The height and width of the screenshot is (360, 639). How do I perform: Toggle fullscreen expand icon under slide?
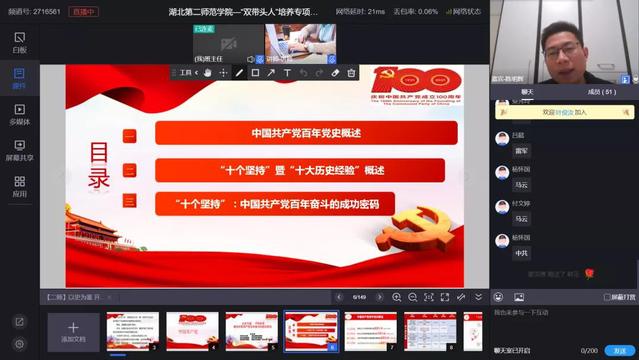(445, 297)
